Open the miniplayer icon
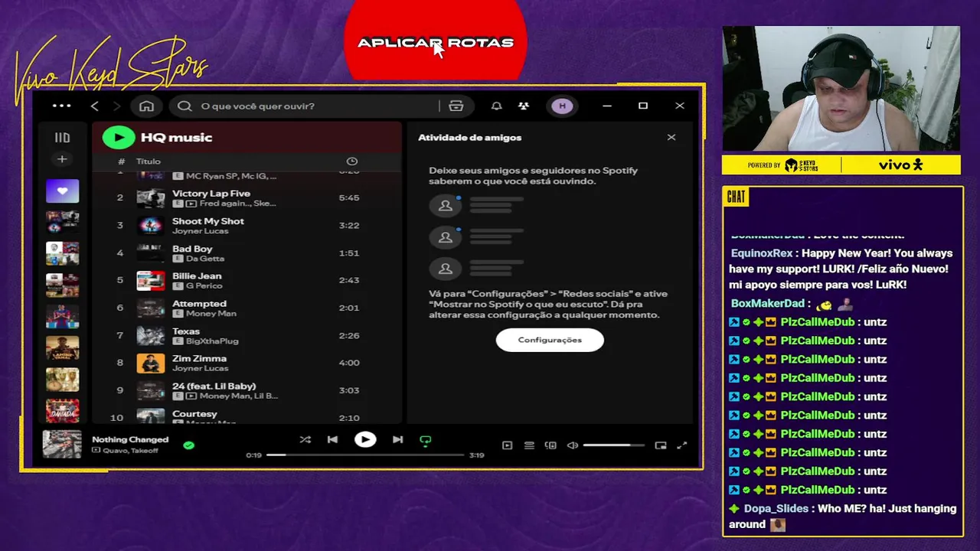The image size is (980, 551). point(661,445)
